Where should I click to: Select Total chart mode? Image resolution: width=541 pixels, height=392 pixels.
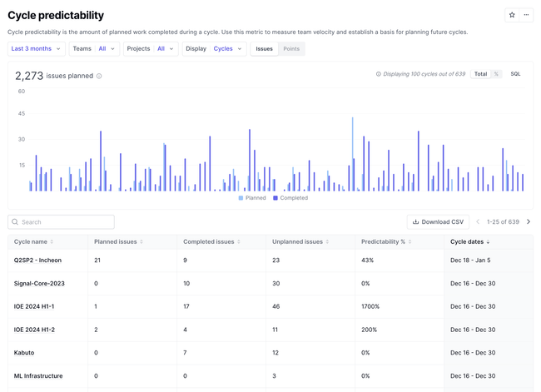[x=480, y=74]
